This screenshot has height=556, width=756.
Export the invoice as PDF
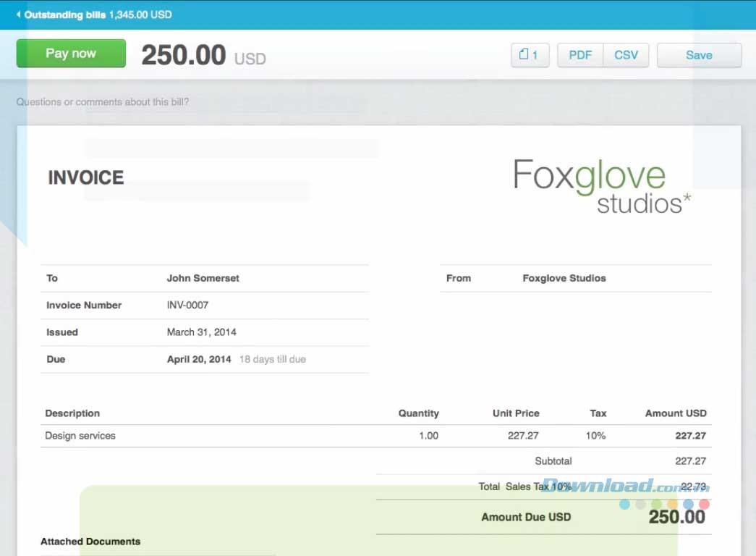click(x=580, y=55)
